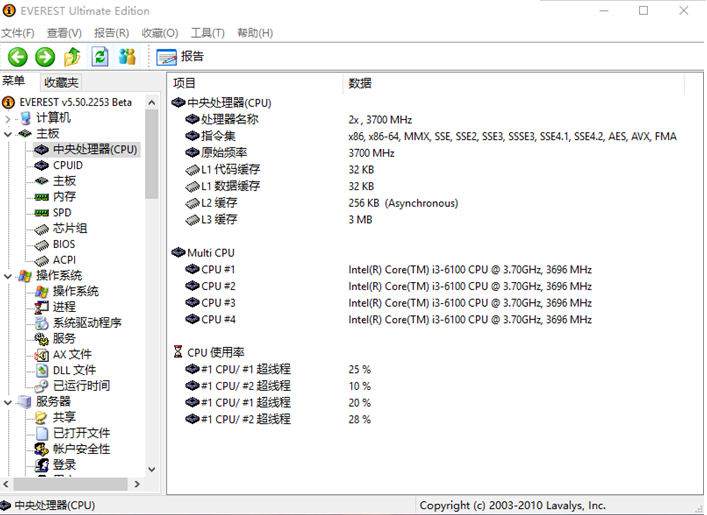Click the two-people users toolbar icon
707x515 pixels.
pyautogui.click(x=127, y=57)
